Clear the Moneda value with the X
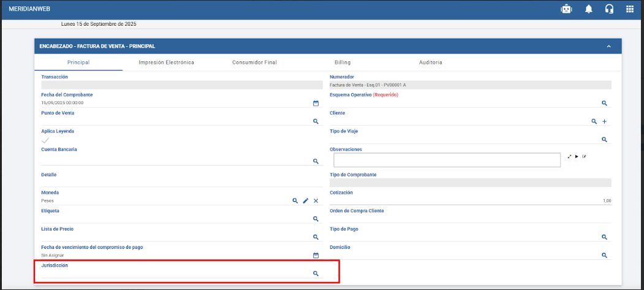This screenshot has height=290, width=644. pyautogui.click(x=316, y=201)
